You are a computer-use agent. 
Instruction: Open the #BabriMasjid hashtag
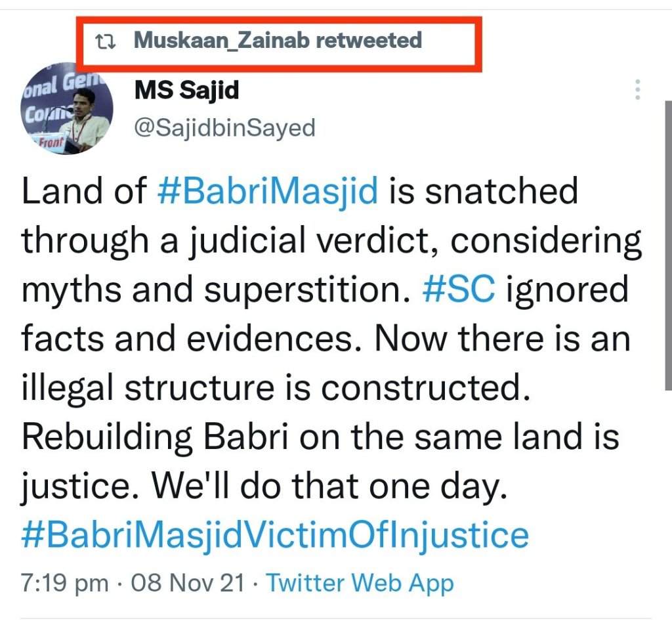(268, 192)
